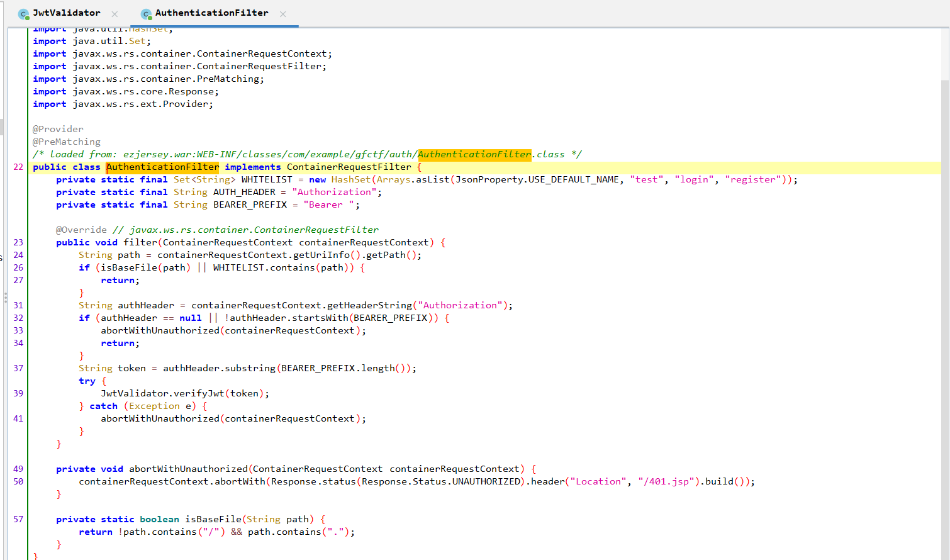
Task: Click BEARER_PREFIX constant declaration
Action: click(x=250, y=204)
